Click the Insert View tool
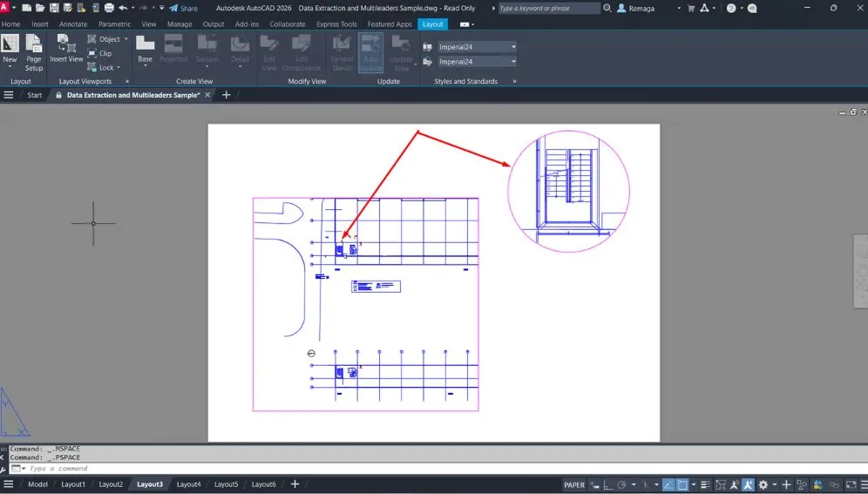Screen dimensions: 868x494 (x=66, y=48)
